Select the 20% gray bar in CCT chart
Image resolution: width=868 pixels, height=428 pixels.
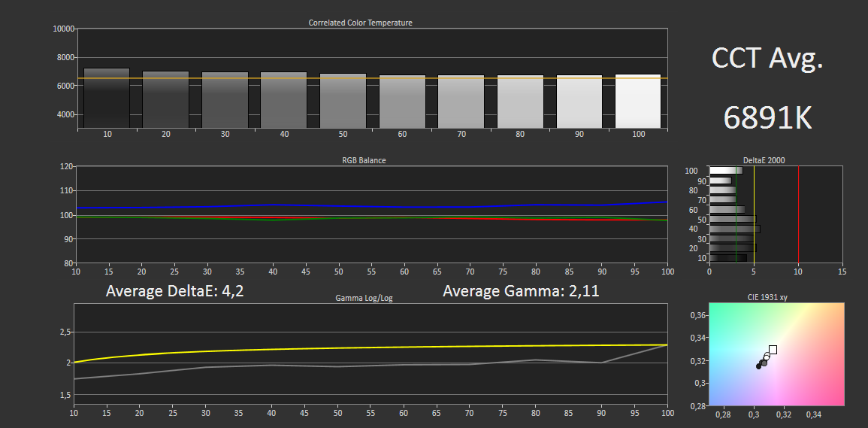click(x=165, y=100)
